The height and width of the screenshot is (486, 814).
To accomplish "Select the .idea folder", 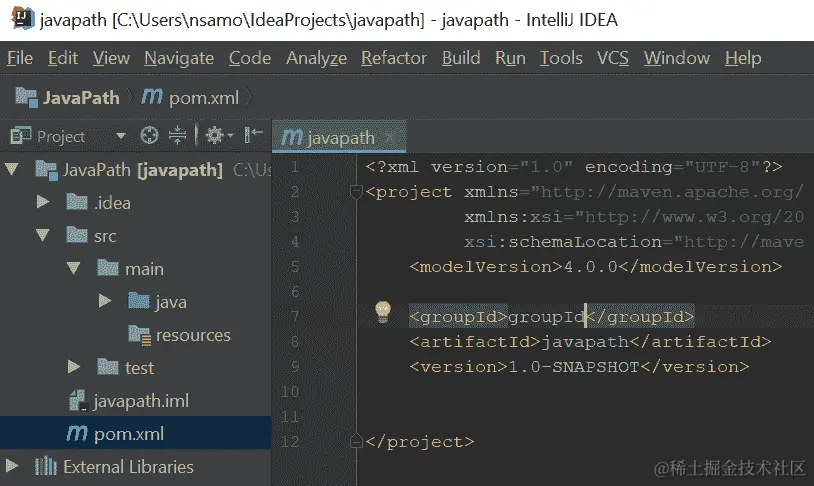I will tap(112, 202).
